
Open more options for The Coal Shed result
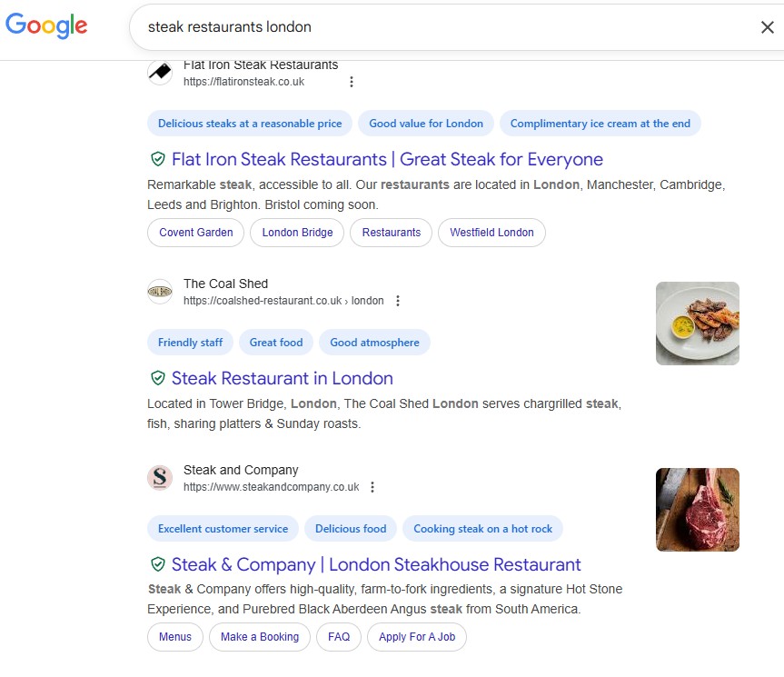point(398,301)
